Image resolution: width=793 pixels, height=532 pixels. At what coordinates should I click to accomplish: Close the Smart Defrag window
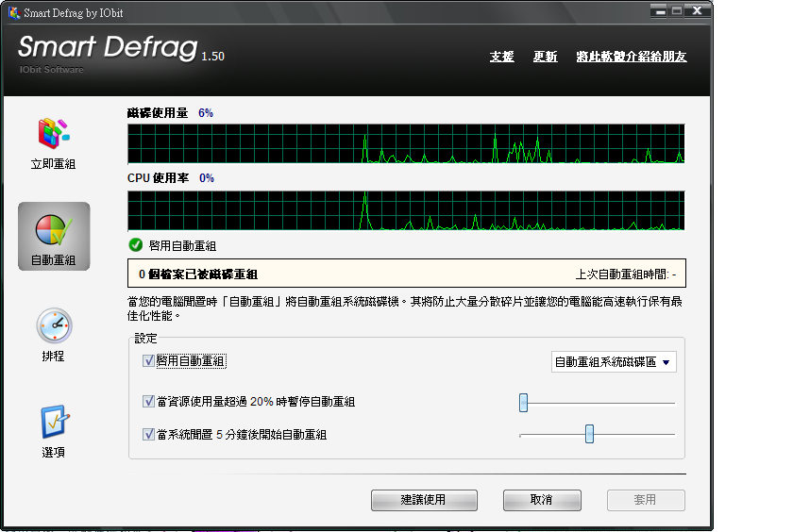[x=697, y=10]
